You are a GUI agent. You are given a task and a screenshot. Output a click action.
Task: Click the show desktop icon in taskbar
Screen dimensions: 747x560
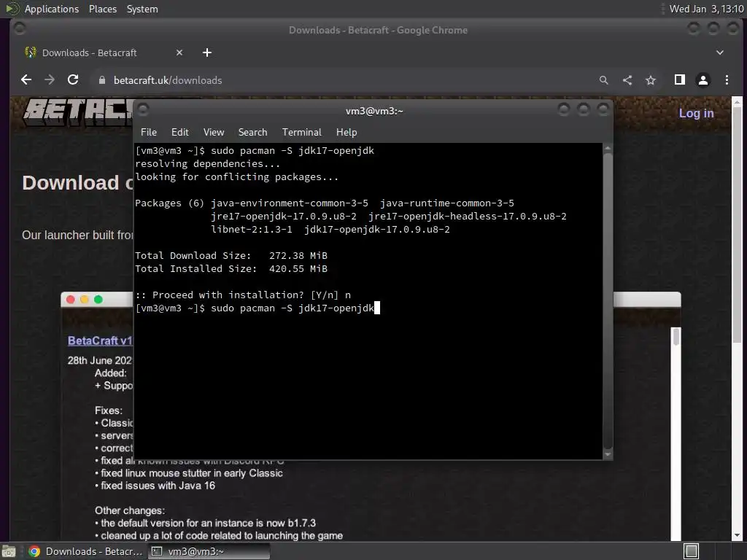[9, 551]
